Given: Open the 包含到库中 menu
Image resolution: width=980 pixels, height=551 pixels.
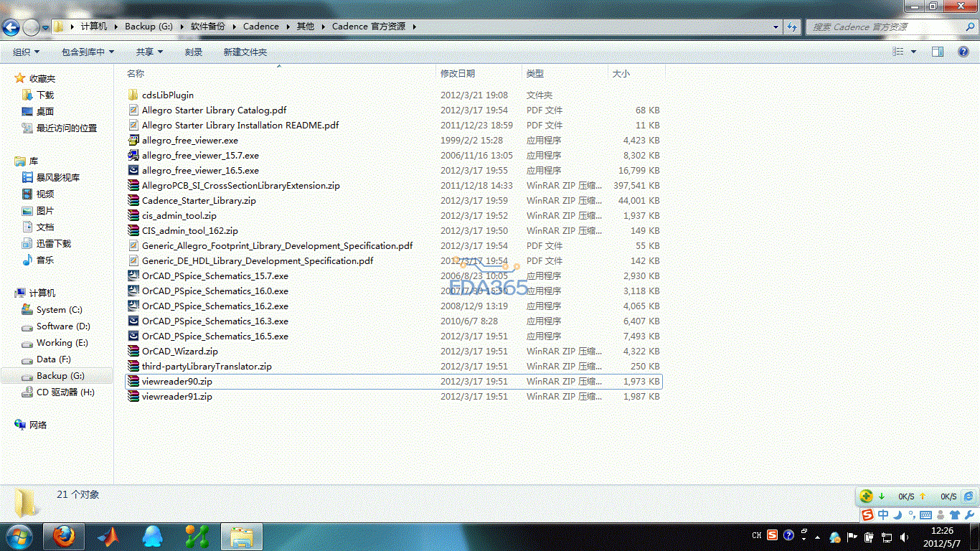Looking at the screenshot, I should click(x=88, y=52).
